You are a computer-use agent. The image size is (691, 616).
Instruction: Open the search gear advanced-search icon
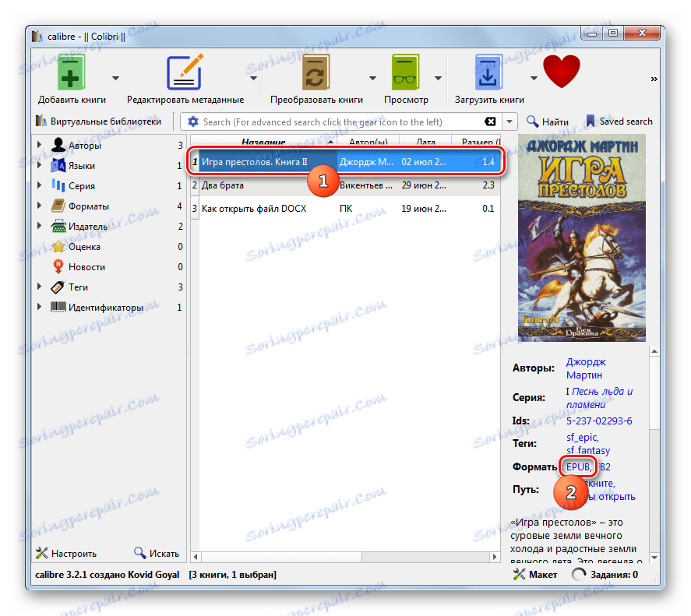[193, 121]
